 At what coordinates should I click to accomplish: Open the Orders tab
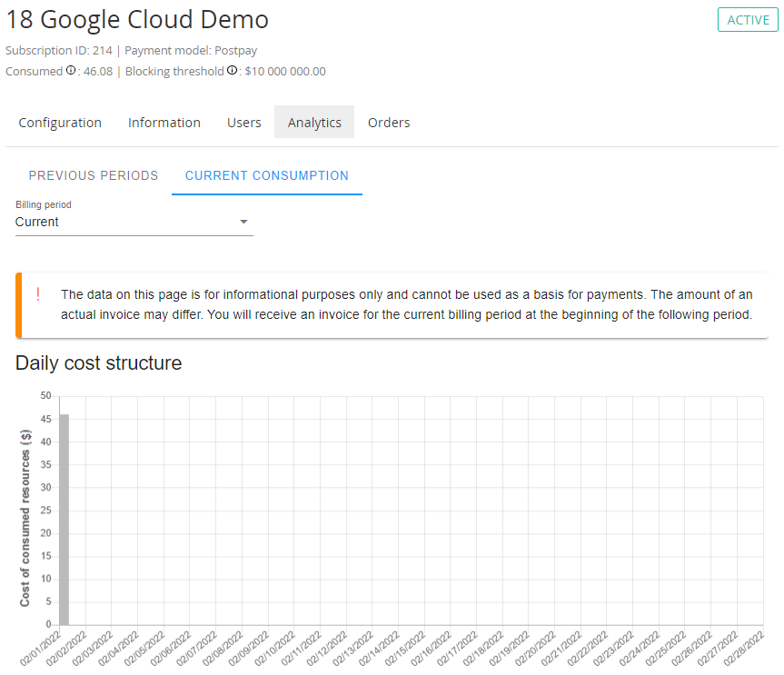click(x=389, y=123)
